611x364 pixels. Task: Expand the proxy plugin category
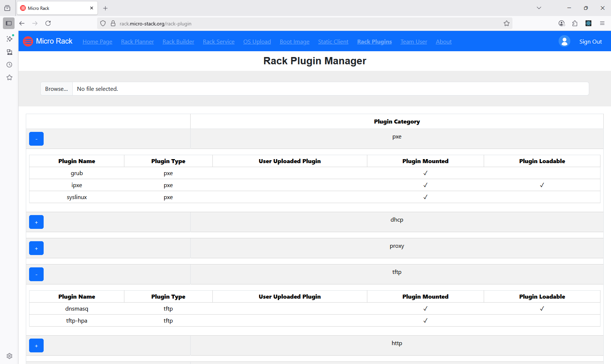pyautogui.click(x=36, y=248)
